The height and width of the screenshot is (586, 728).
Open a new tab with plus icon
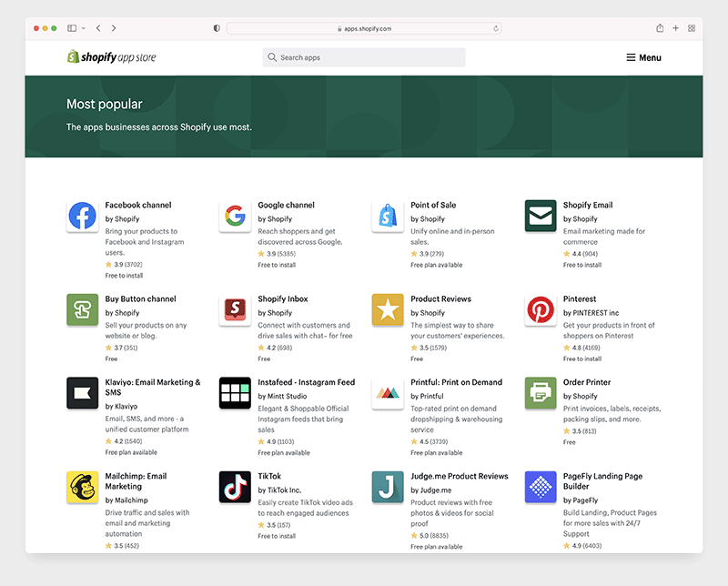click(675, 28)
